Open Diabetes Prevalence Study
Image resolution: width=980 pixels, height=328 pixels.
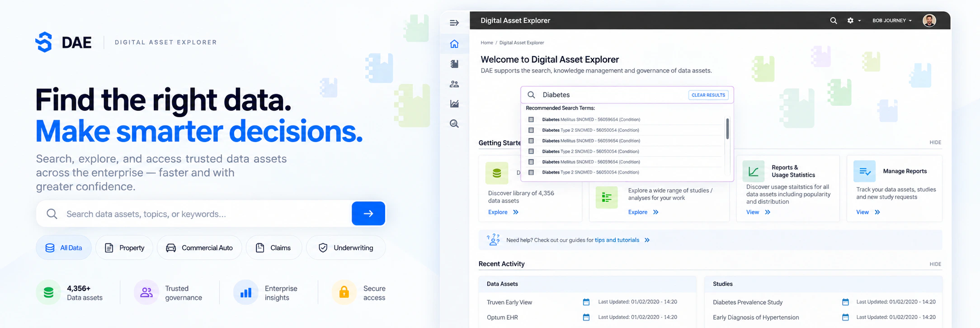coord(747,302)
